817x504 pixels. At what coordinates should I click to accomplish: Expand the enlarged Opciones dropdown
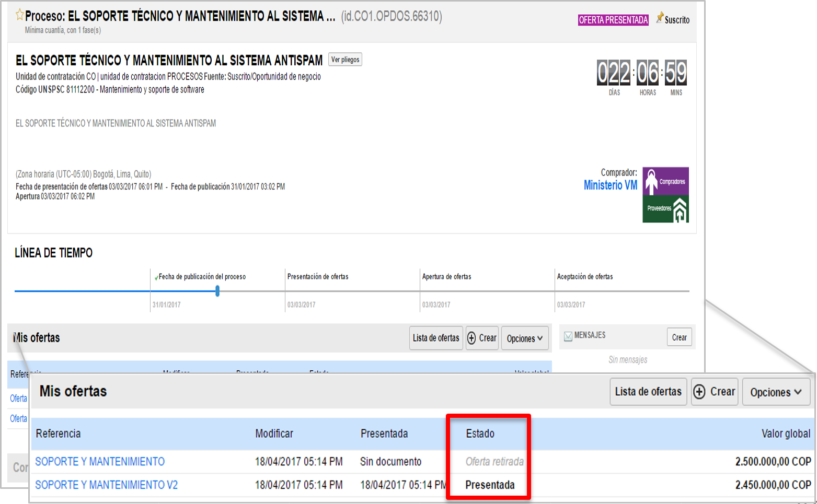[776, 392]
